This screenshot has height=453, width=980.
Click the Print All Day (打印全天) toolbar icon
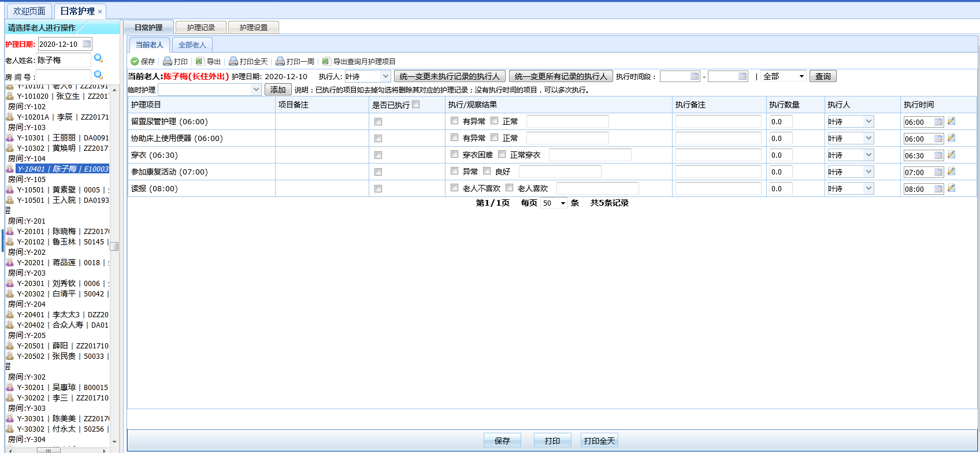coord(233,61)
